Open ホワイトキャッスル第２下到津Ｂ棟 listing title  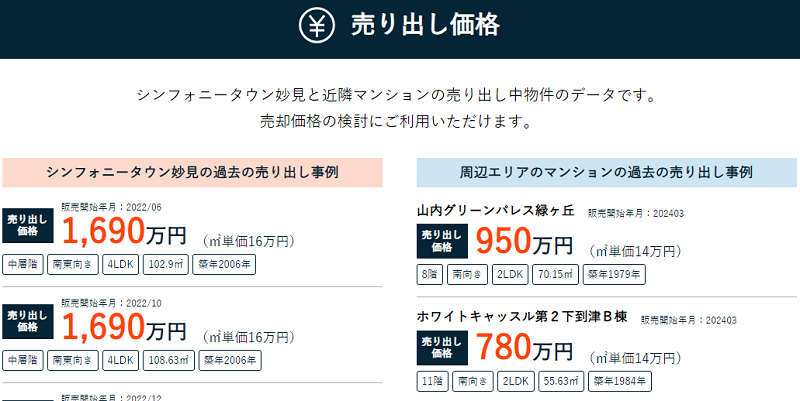[521, 317]
